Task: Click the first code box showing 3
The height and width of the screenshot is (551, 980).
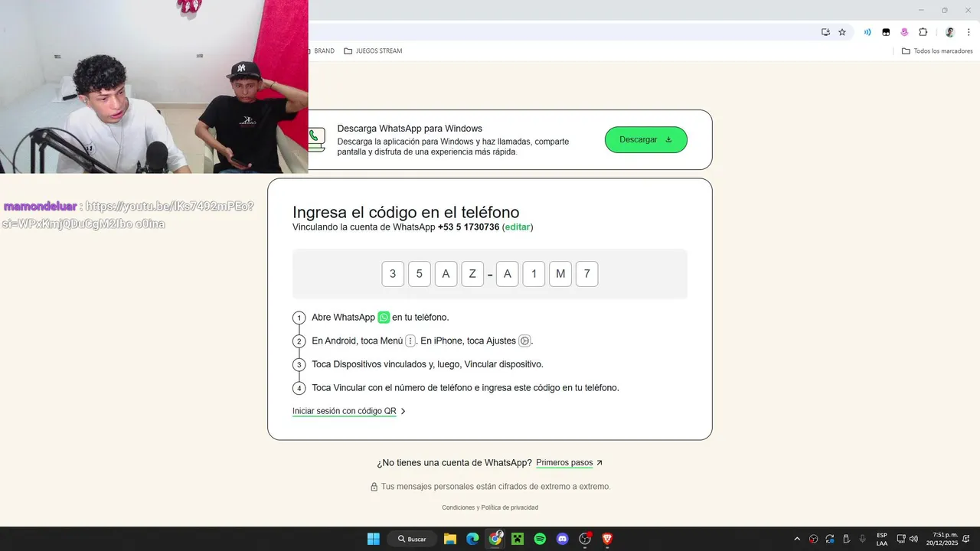Action: [x=393, y=274]
